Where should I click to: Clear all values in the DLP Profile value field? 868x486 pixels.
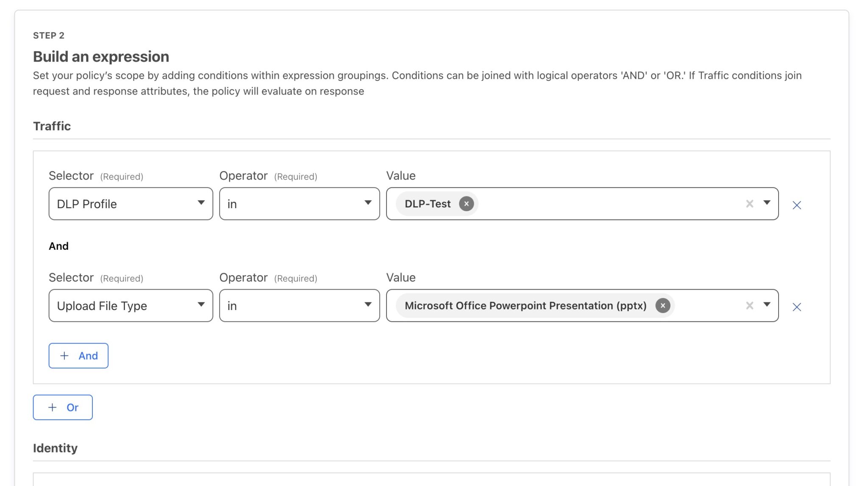(749, 204)
